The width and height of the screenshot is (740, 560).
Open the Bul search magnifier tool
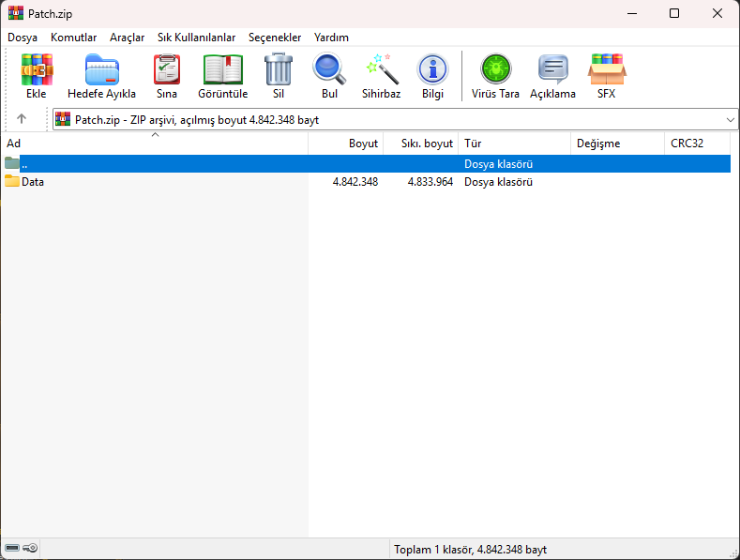click(x=329, y=68)
